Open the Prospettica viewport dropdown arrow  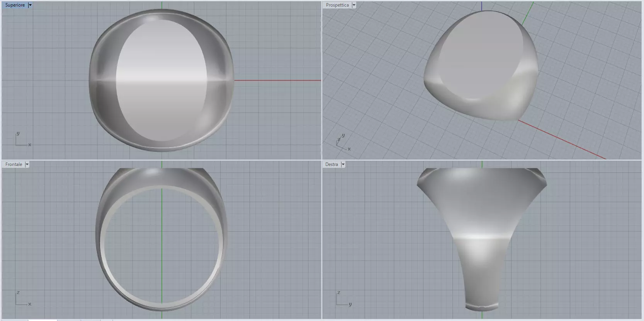tap(354, 5)
